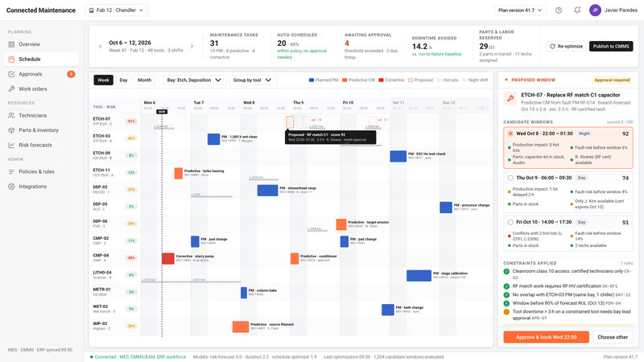Click the JP user avatar
644x362 pixels.
tap(595, 10)
